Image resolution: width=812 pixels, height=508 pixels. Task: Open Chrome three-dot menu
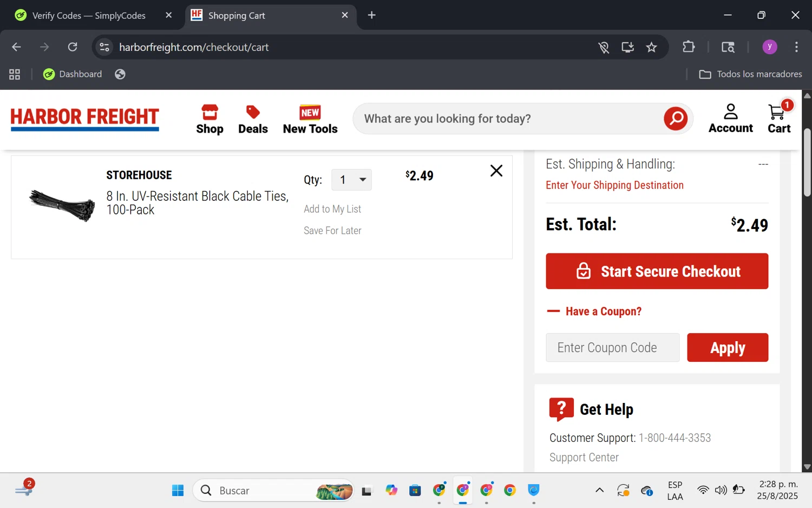[x=796, y=47]
